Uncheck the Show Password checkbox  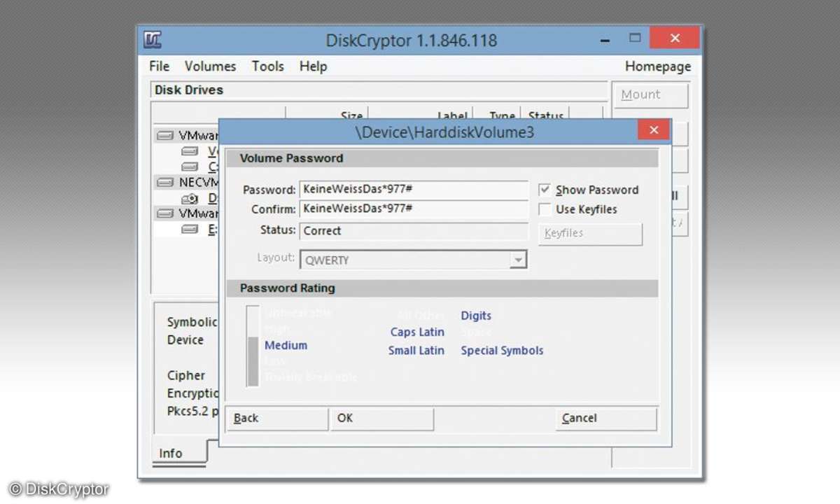click(x=545, y=190)
